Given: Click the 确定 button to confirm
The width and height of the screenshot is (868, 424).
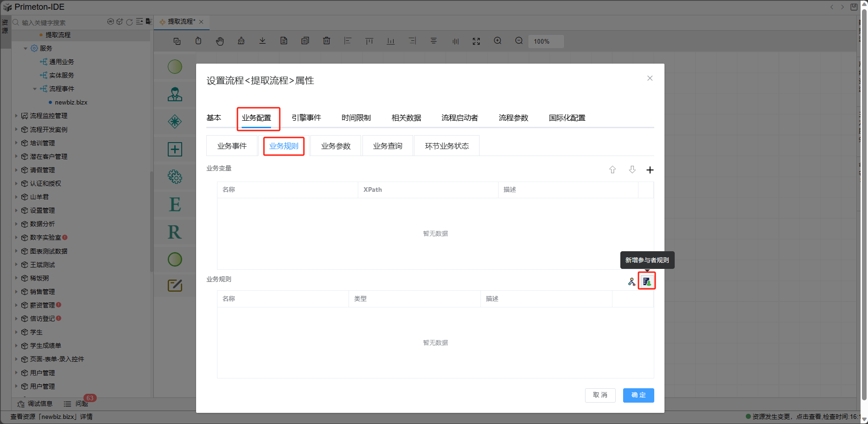Looking at the screenshot, I should (638, 395).
